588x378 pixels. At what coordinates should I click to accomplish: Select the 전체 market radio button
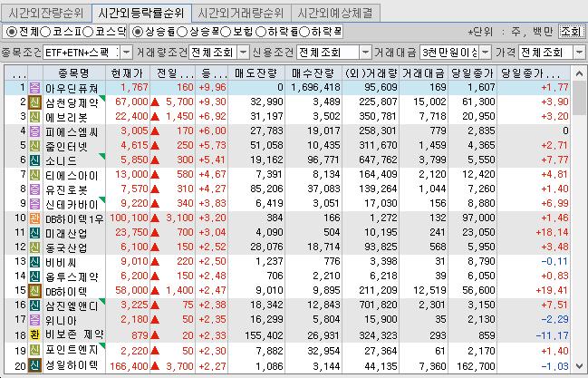pyautogui.click(x=12, y=32)
